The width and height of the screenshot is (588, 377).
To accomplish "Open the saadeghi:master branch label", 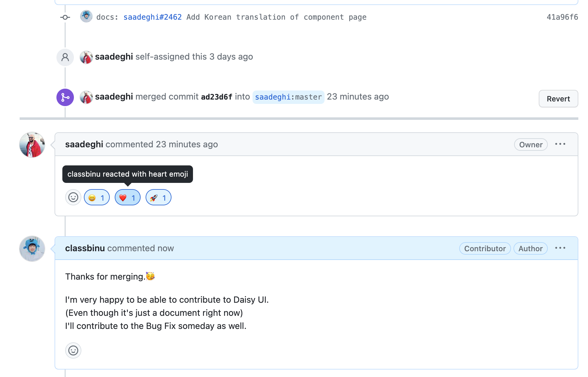I will tap(288, 97).
